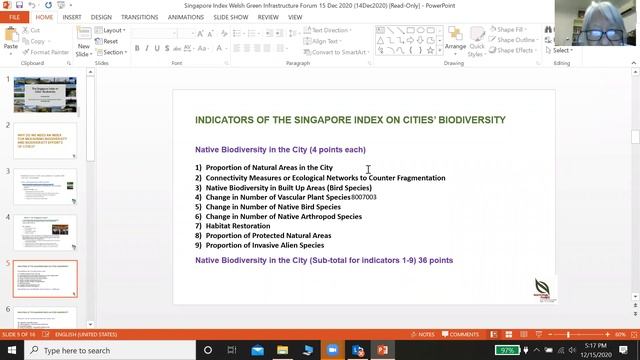Open the Layout dropdown
The image size is (640, 360).
click(x=110, y=30)
